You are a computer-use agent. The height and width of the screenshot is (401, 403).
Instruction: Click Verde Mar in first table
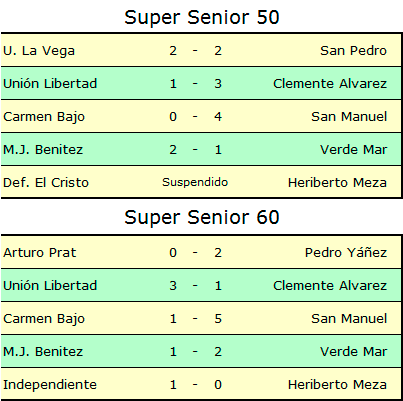tap(354, 150)
